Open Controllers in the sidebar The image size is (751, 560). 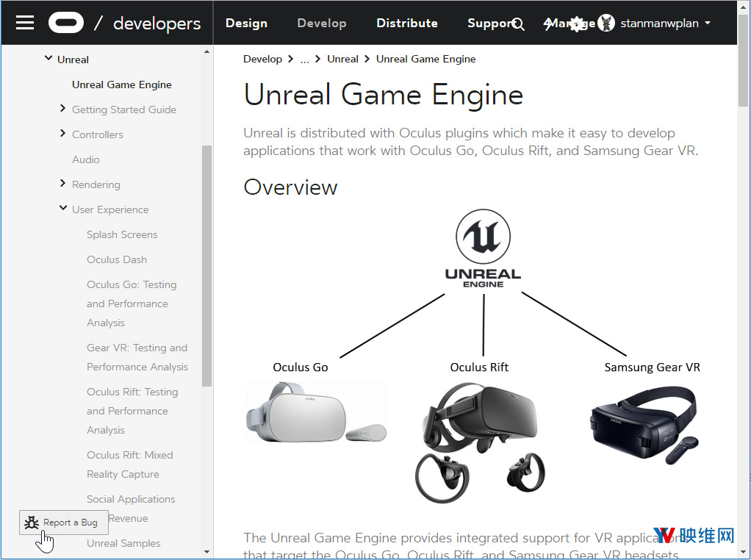tap(98, 134)
